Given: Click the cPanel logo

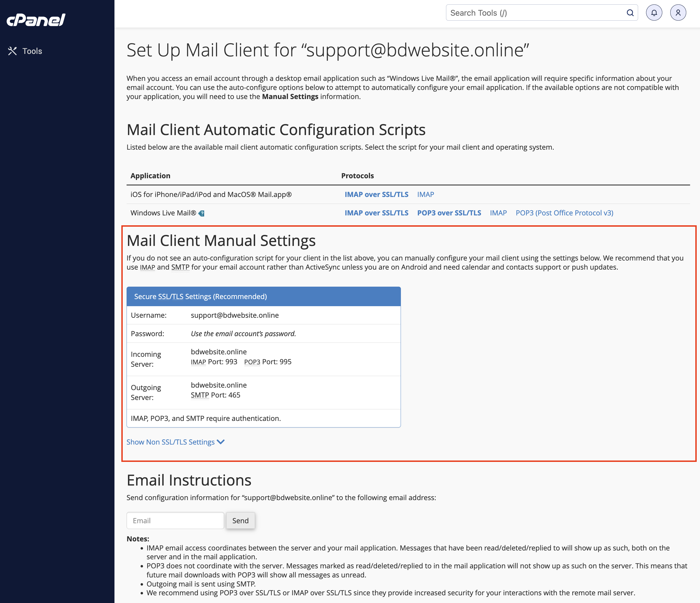Looking at the screenshot, I should pyautogui.click(x=36, y=20).
